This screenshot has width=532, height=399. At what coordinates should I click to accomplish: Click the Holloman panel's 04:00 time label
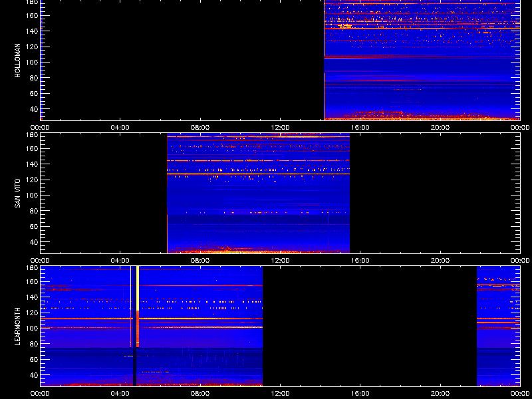[120, 128]
